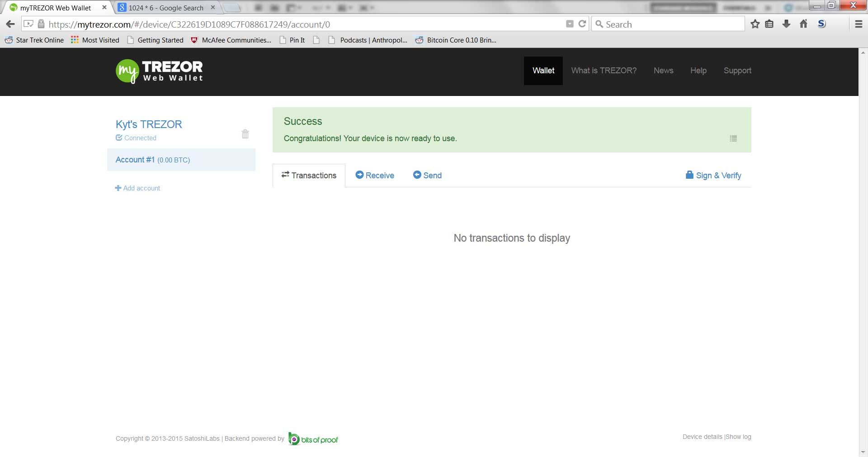868x457 pixels.
Task: Open the URL history dropdown arrow
Action: [570, 24]
